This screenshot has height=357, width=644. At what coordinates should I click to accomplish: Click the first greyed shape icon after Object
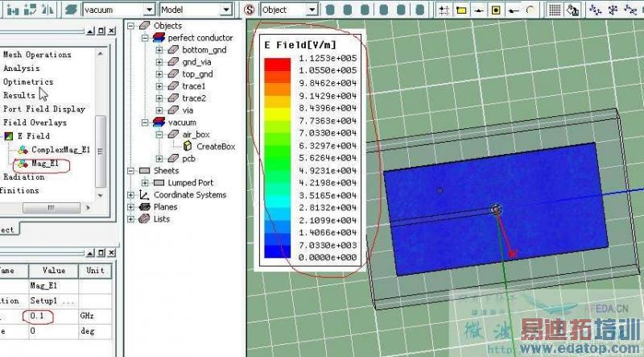(x=330, y=10)
